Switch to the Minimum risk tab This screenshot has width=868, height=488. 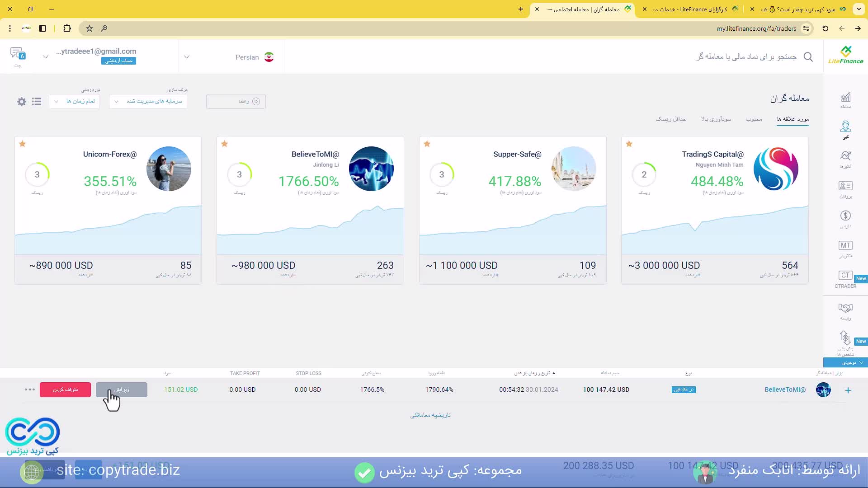click(670, 119)
